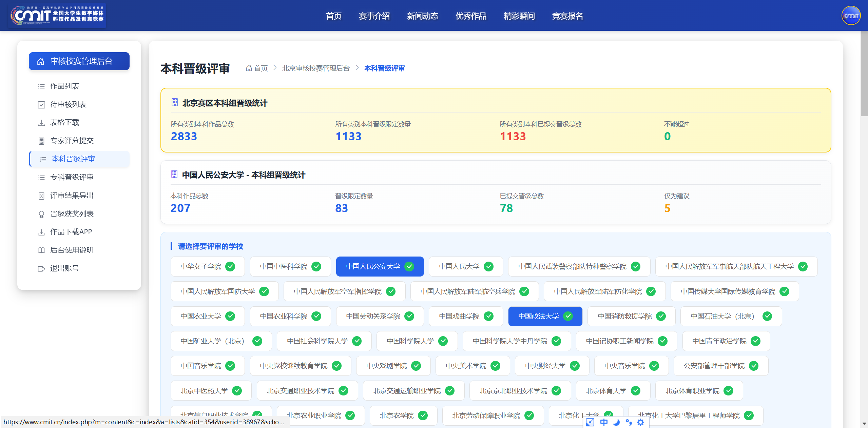Click the 评审结果导出 export icon

[41, 196]
